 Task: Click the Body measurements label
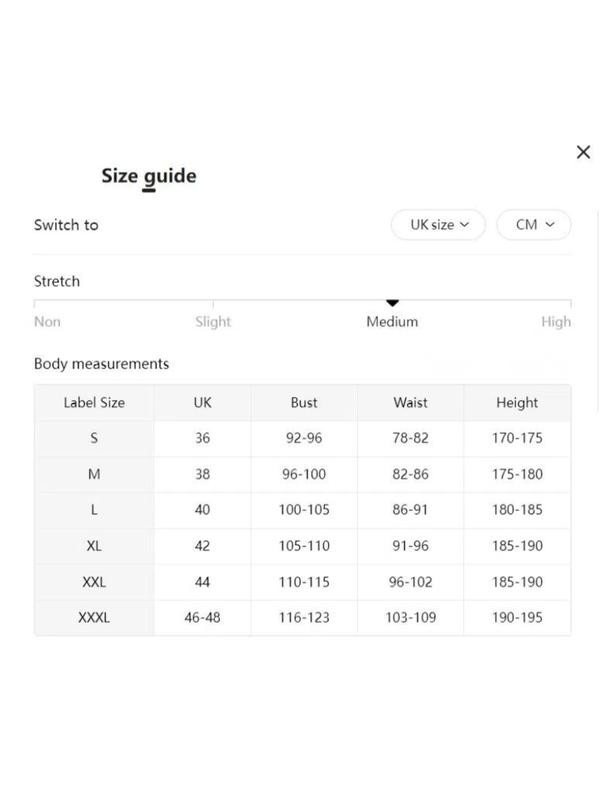click(x=101, y=364)
